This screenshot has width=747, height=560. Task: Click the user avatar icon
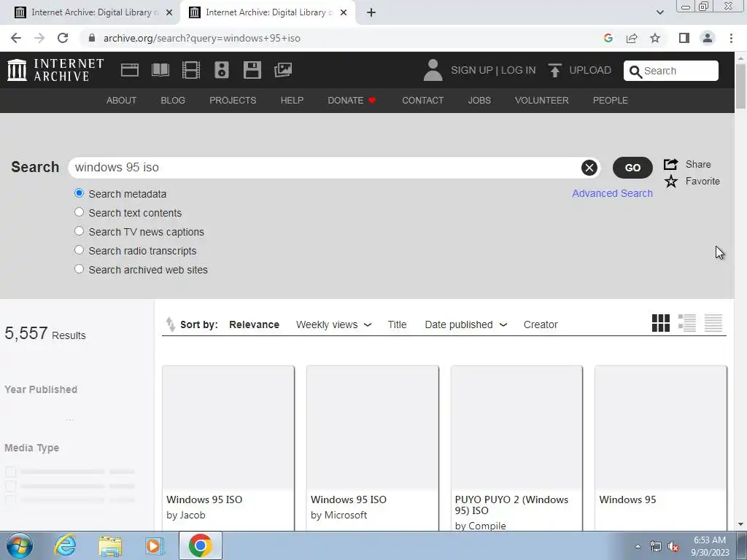[x=433, y=70]
